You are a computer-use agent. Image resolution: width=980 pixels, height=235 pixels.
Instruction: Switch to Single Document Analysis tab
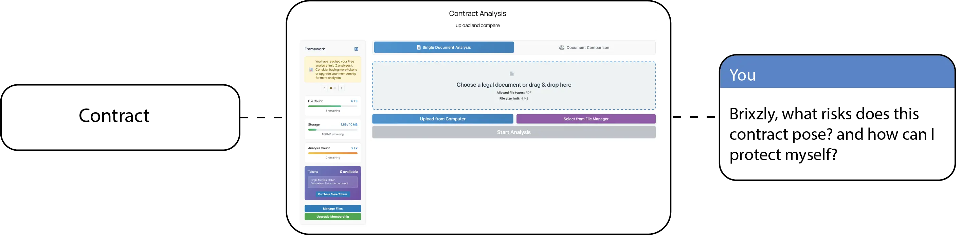pos(443,48)
